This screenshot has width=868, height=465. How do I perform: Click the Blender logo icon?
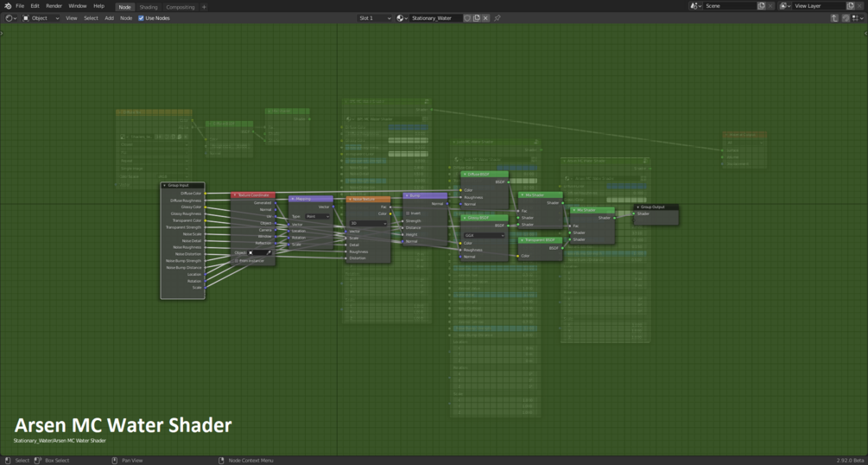click(7, 5)
